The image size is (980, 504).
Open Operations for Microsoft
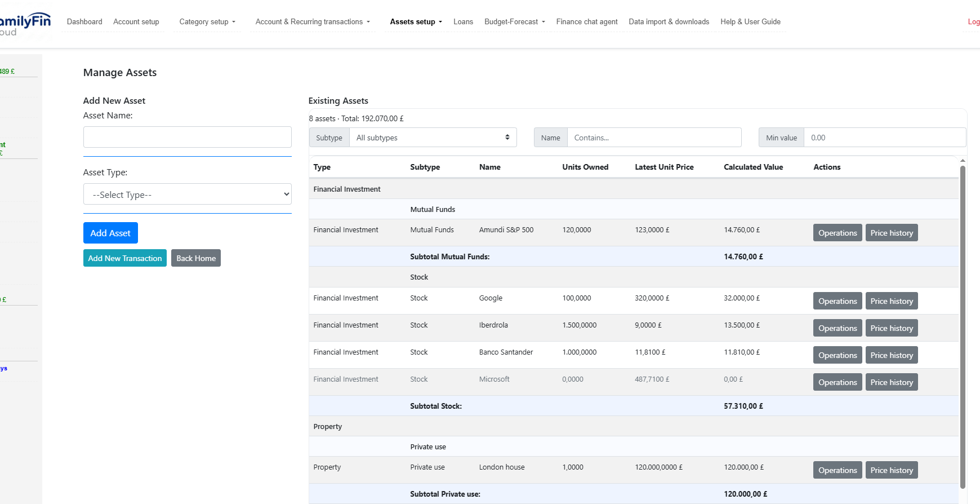(838, 382)
